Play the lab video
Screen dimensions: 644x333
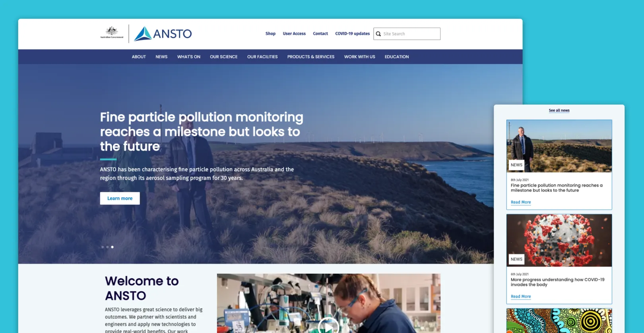pyautogui.click(x=328, y=326)
